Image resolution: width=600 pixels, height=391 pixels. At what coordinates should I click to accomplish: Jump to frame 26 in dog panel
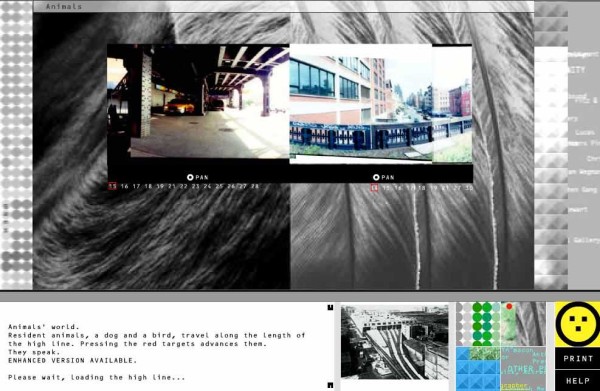[x=231, y=186]
